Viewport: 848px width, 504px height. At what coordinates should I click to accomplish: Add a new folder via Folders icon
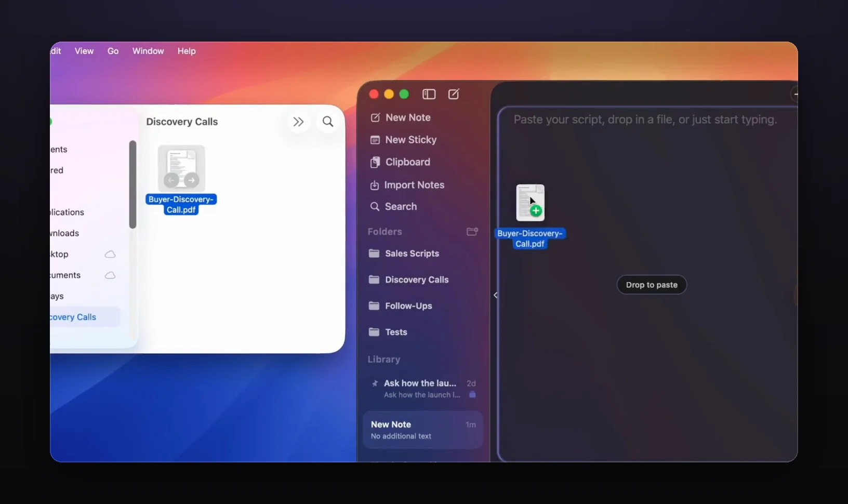(472, 231)
